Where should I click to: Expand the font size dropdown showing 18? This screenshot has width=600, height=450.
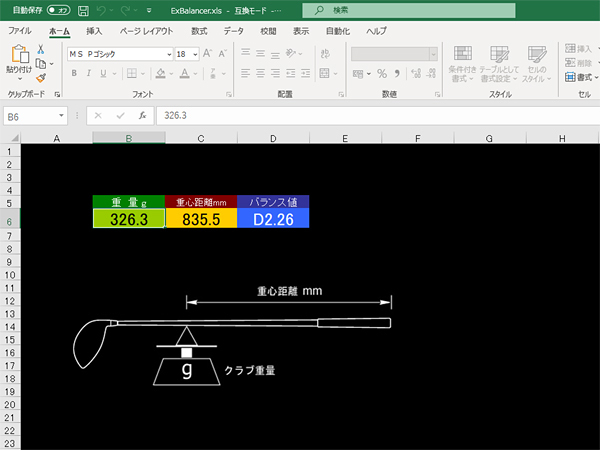point(196,54)
